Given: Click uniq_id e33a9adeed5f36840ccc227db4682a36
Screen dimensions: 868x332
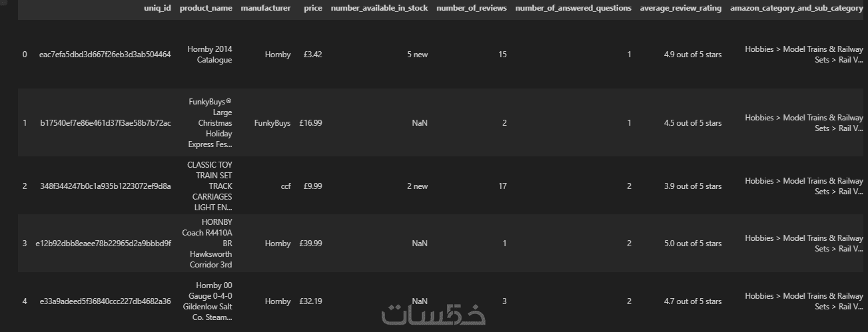Looking at the screenshot, I should pyautogui.click(x=105, y=301).
